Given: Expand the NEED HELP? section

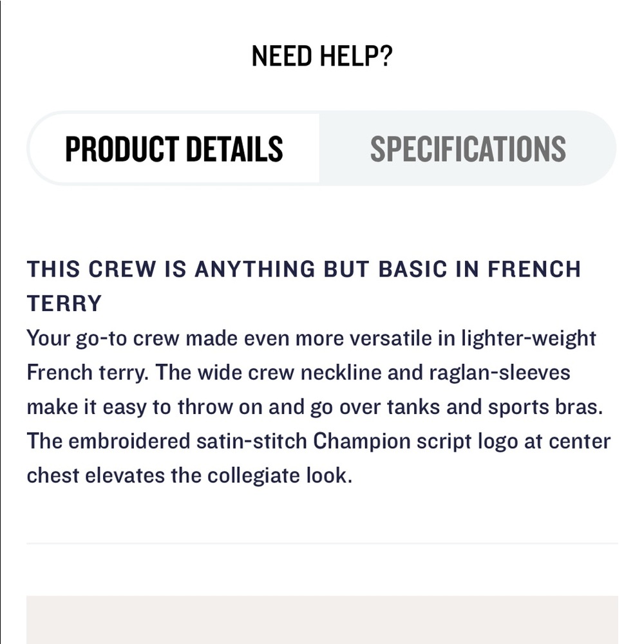Looking at the screenshot, I should 322,55.
